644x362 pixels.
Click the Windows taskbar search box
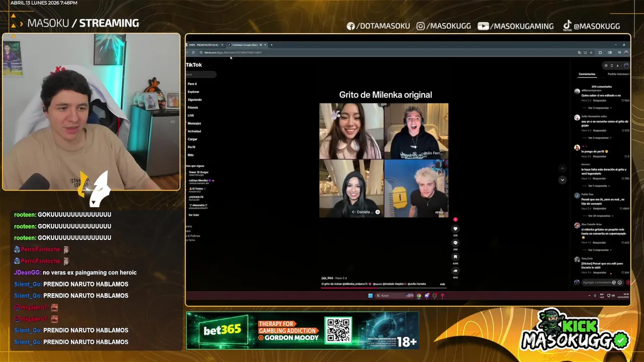pos(394,296)
